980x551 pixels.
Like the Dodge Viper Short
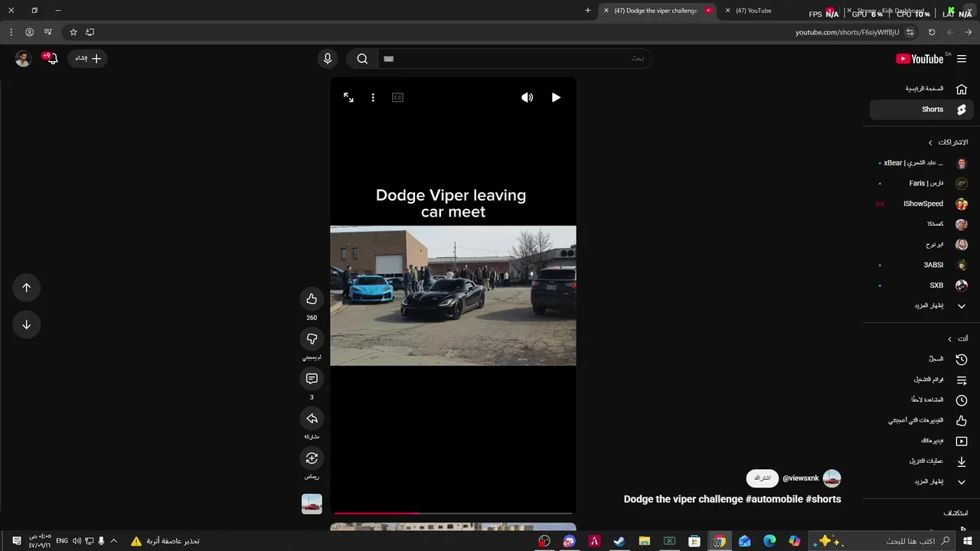312,299
